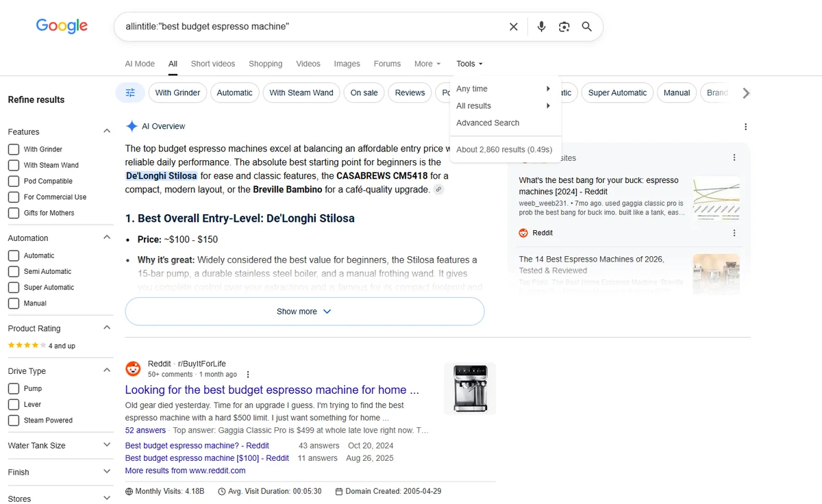Open '14 Best Espresso Machines of 2026' card
Viewport: 822px width, 504px height.
coord(592,264)
